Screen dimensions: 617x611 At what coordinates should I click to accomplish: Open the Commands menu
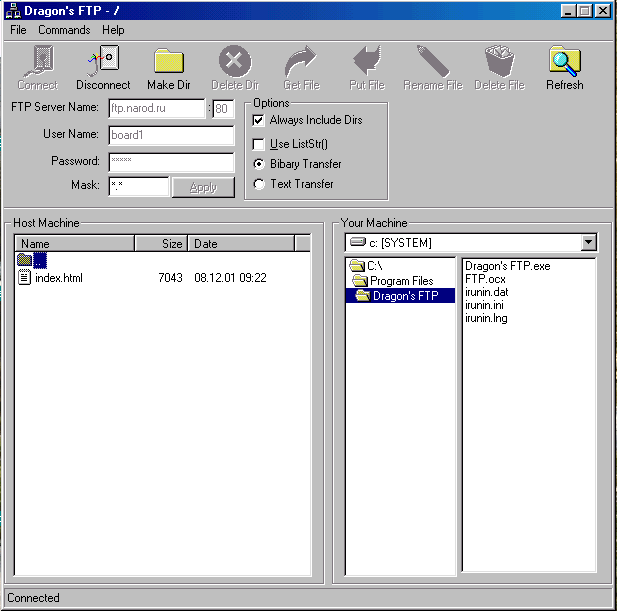click(64, 30)
